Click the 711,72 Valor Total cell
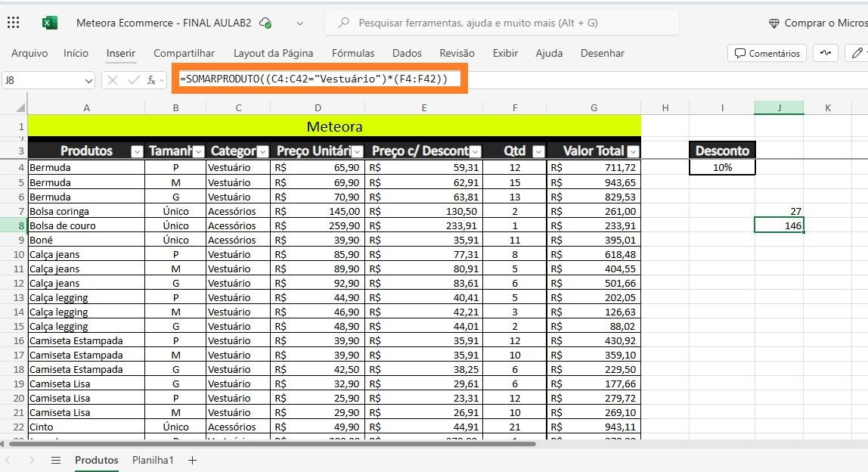The height and width of the screenshot is (472, 868). (x=594, y=167)
